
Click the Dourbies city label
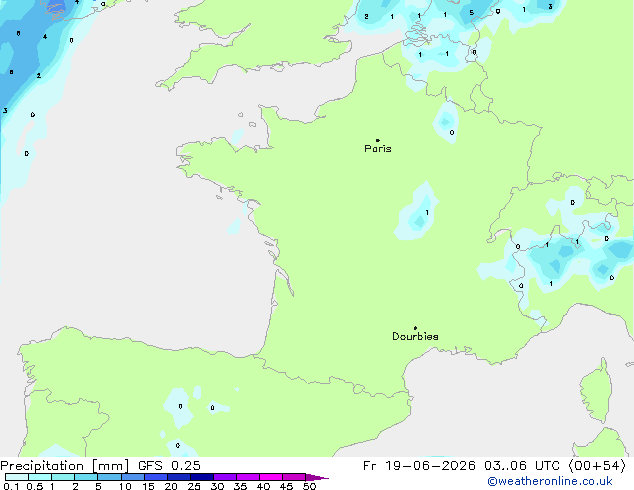coord(415,336)
